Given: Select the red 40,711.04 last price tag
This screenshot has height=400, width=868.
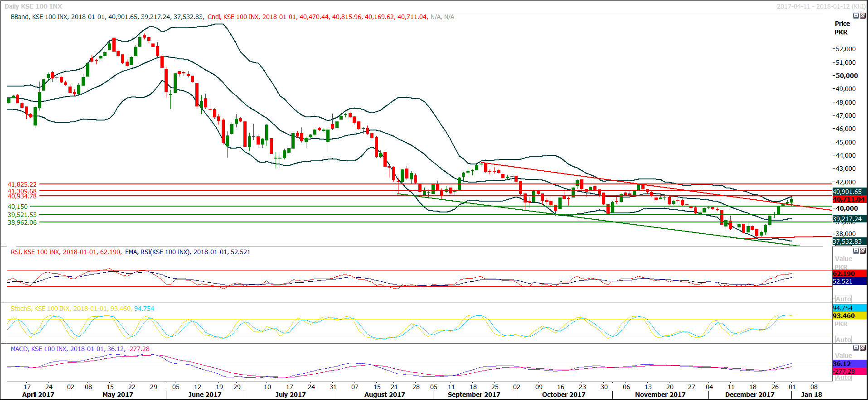Looking at the screenshot, I should [849, 199].
